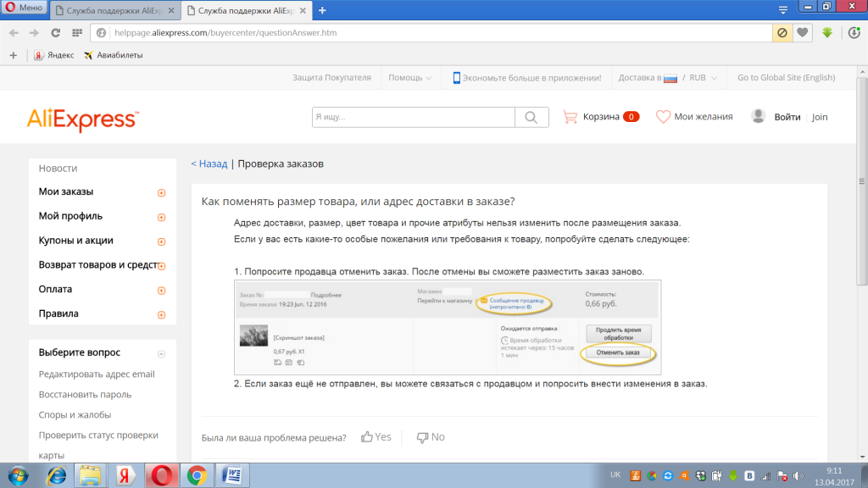Screen dimensions: 868x488
Task: Vote No with thumbs down
Action: pos(431,437)
